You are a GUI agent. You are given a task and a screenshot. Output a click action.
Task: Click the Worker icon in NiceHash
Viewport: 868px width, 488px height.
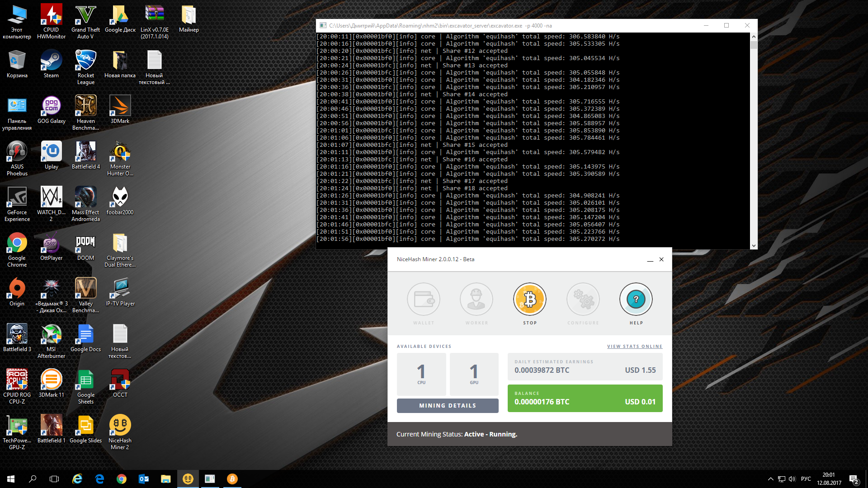point(476,299)
